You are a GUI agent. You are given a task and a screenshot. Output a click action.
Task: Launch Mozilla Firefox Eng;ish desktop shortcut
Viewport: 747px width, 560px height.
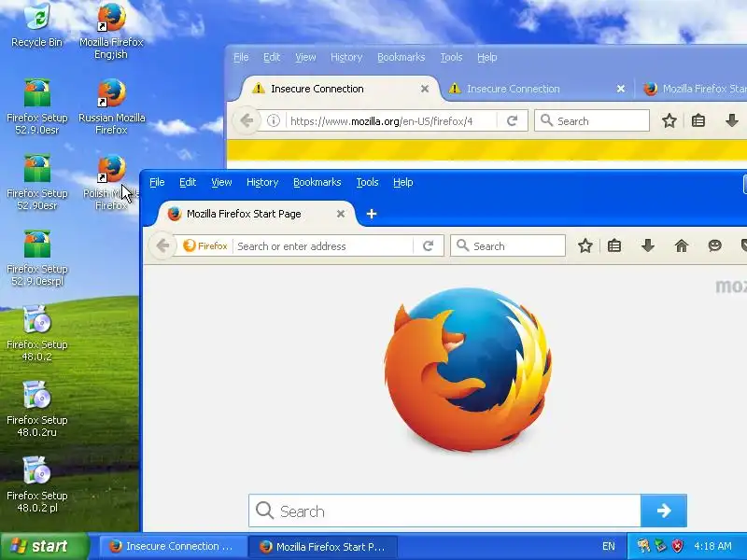click(111, 30)
